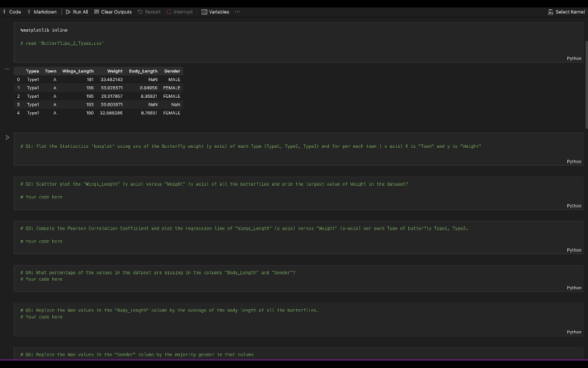
Task: Open the Variables panel
Action: point(215,11)
